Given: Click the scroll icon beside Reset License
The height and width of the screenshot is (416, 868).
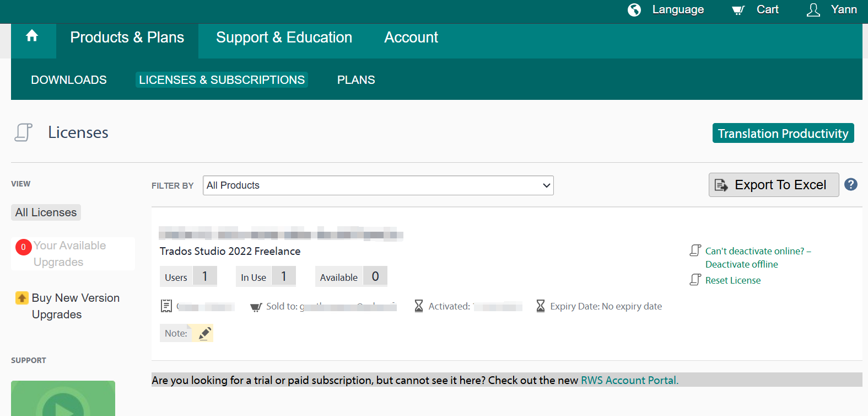Looking at the screenshot, I should 696,280.
